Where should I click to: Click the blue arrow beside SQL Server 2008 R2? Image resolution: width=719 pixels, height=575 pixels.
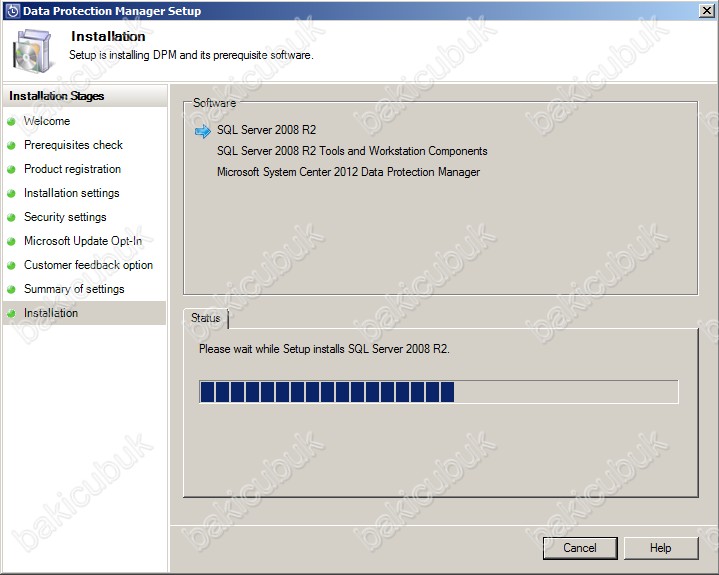[202, 131]
